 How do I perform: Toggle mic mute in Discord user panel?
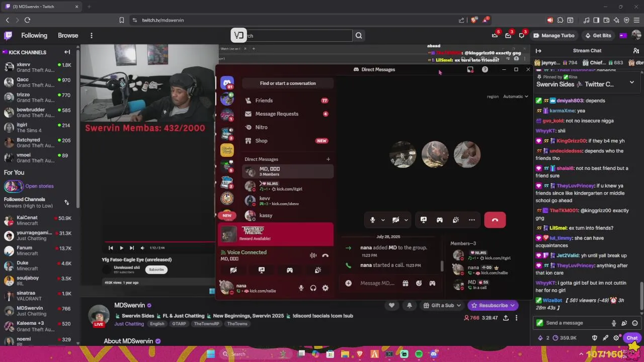point(301,288)
